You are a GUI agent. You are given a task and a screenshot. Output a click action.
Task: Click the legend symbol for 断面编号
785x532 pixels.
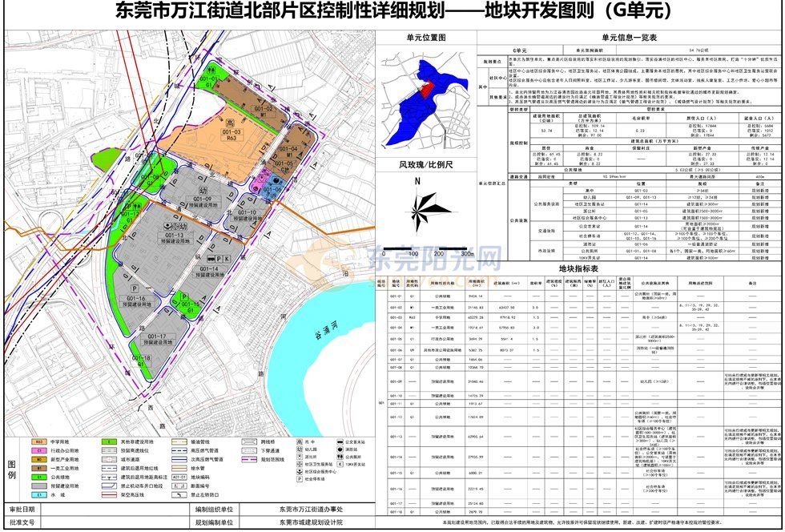(x=179, y=486)
